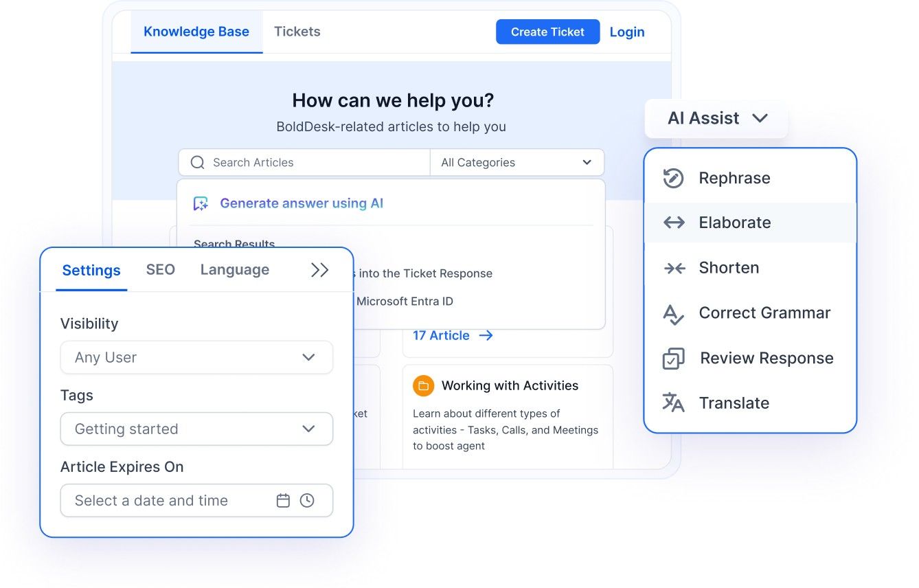Click the Create Ticket button
This screenshot has height=588, width=919.
(x=547, y=32)
